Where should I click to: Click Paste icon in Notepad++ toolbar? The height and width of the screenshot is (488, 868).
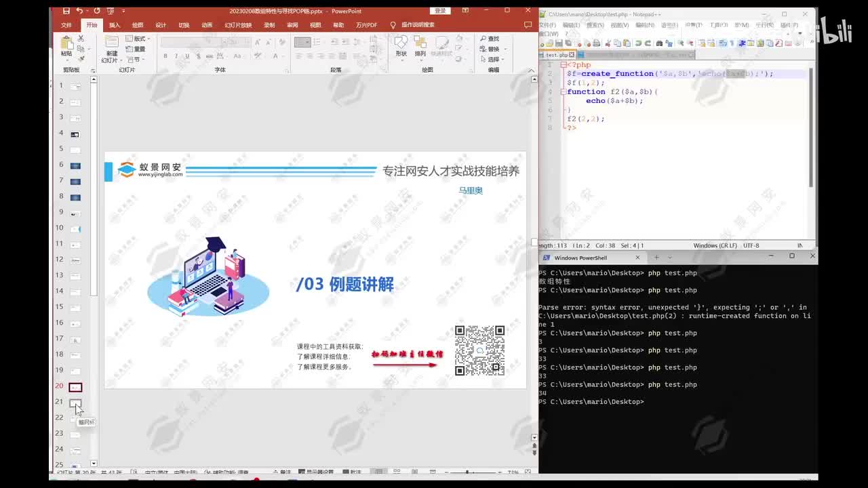click(627, 43)
